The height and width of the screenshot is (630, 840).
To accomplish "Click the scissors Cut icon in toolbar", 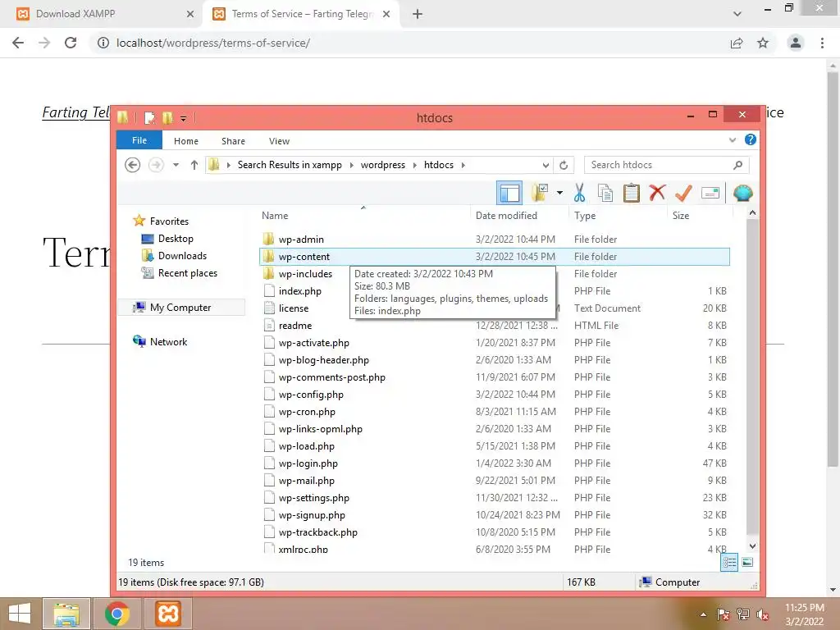I will pyautogui.click(x=579, y=193).
